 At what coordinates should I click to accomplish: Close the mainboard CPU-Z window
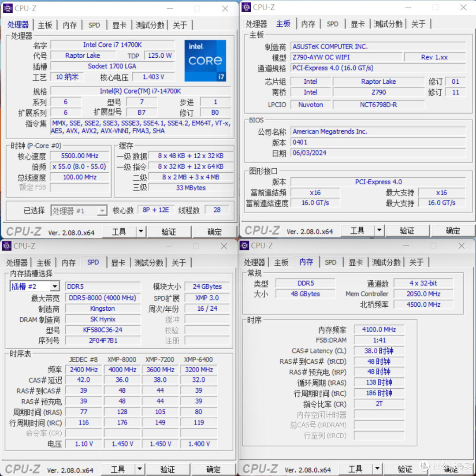pos(463,7)
